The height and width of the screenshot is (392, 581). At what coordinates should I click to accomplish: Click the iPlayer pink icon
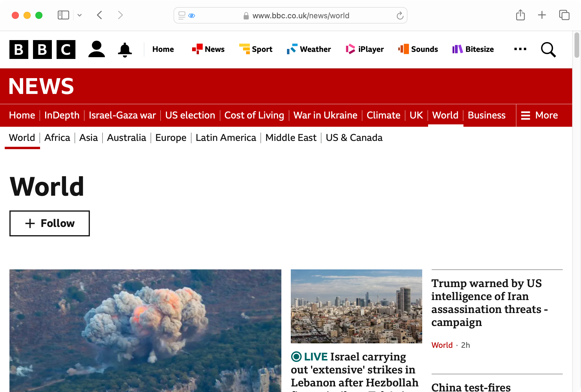click(x=350, y=49)
